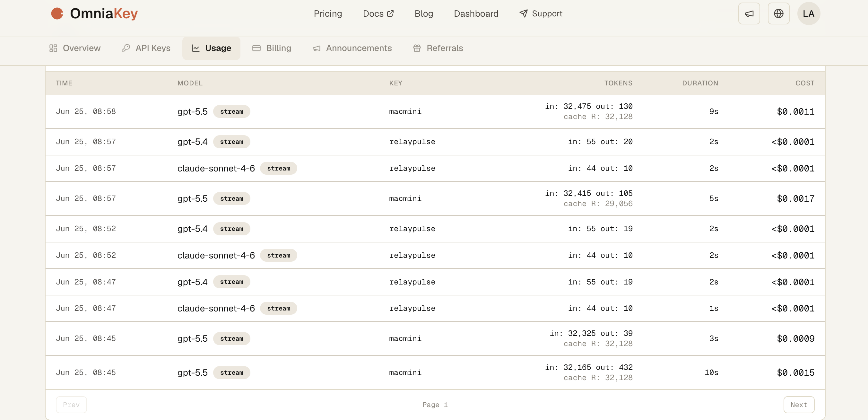The height and width of the screenshot is (420, 868).
Task: Open the language globe button
Action: (x=778, y=13)
